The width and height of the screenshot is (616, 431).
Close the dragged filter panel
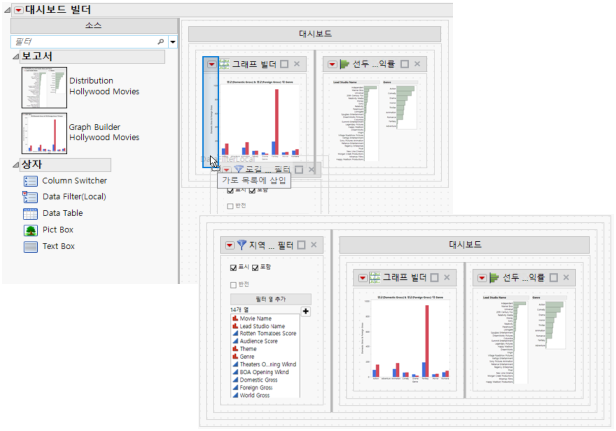point(312,170)
